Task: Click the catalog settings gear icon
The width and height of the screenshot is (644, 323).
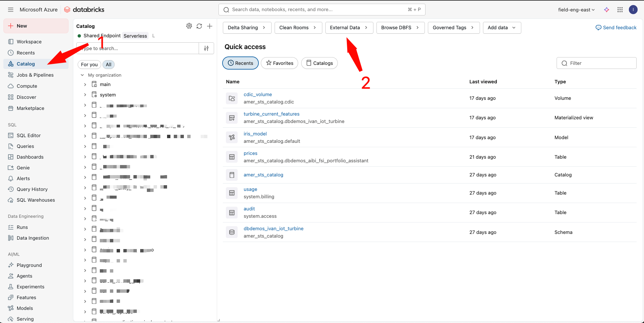Action: 189,26
